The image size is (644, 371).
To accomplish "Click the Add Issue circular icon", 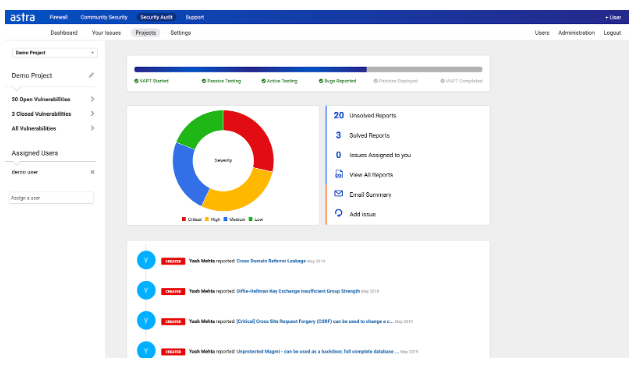I will pyautogui.click(x=338, y=213).
